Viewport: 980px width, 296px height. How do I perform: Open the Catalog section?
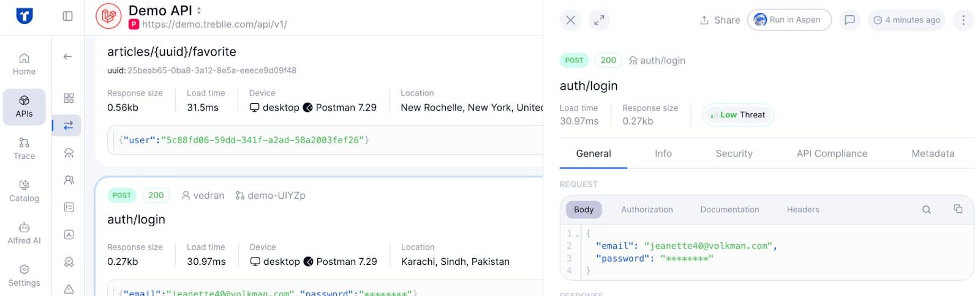[24, 191]
